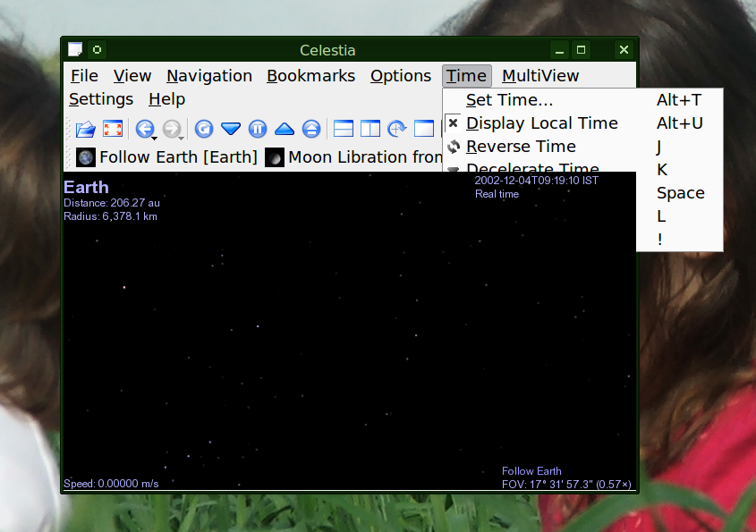Open the forward navigation history dropdown
This screenshot has width=756, height=532.
(x=181, y=138)
